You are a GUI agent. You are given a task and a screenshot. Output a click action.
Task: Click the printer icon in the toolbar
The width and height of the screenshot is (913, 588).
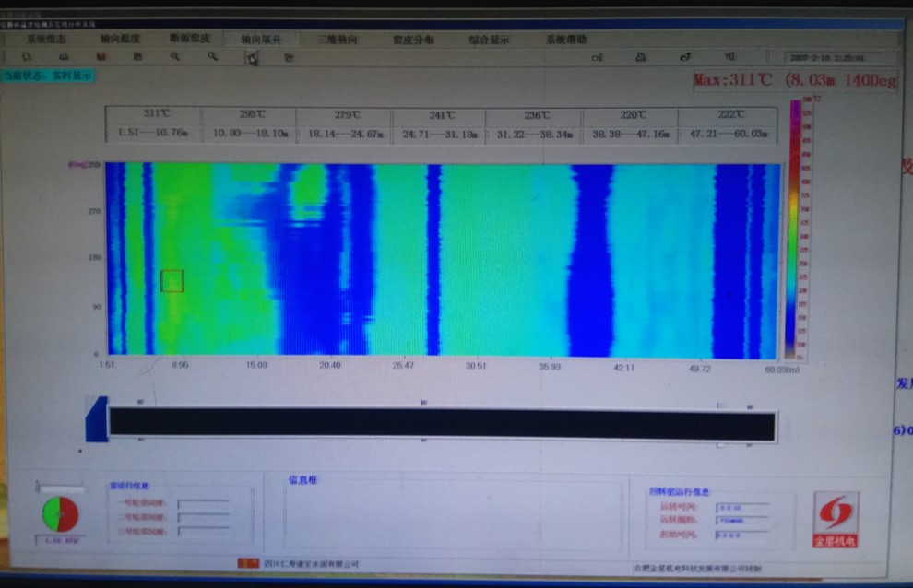click(x=640, y=57)
